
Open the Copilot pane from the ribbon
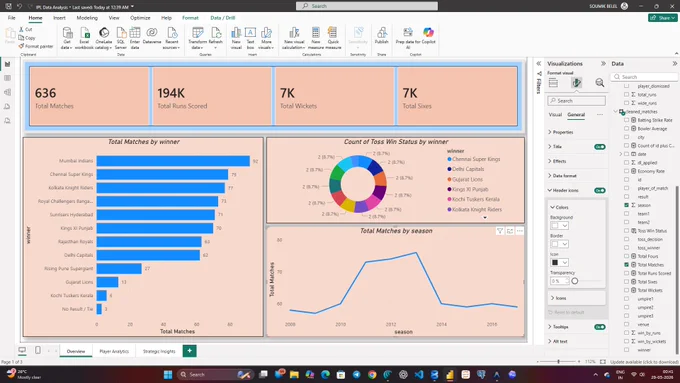point(428,36)
